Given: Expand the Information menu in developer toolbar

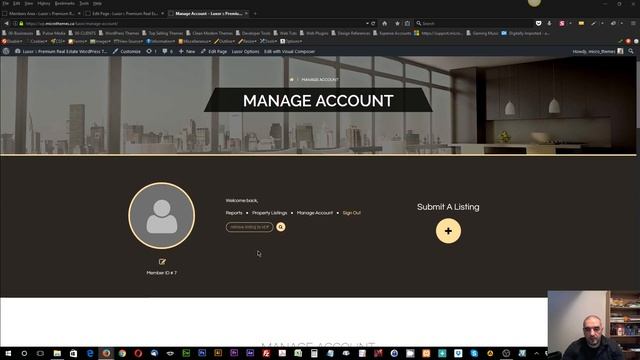Looking at the screenshot, I should click(161, 41).
